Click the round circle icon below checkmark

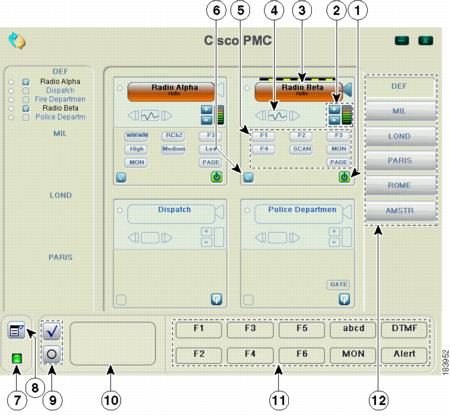click(52, 354)
